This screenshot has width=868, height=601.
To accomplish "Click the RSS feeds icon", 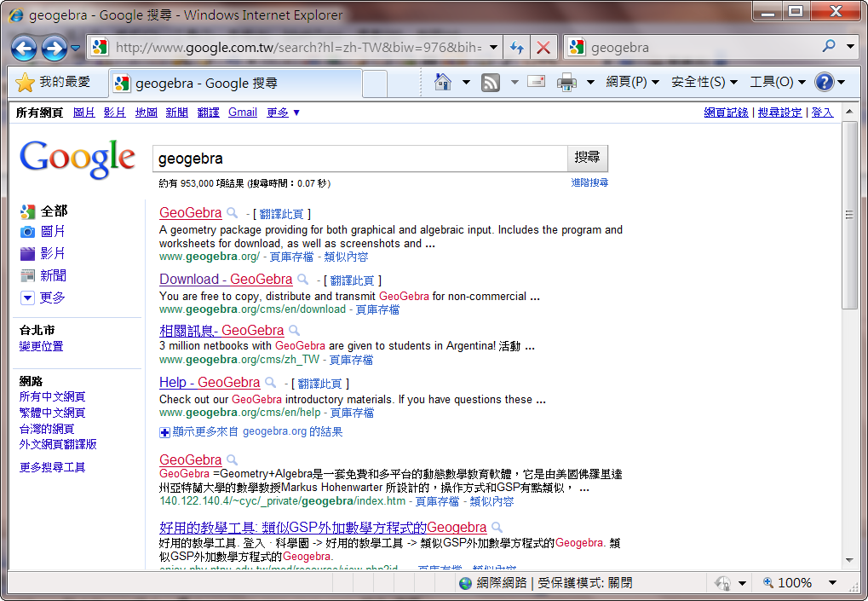I will pyautogui.click(x=491, y=83).
